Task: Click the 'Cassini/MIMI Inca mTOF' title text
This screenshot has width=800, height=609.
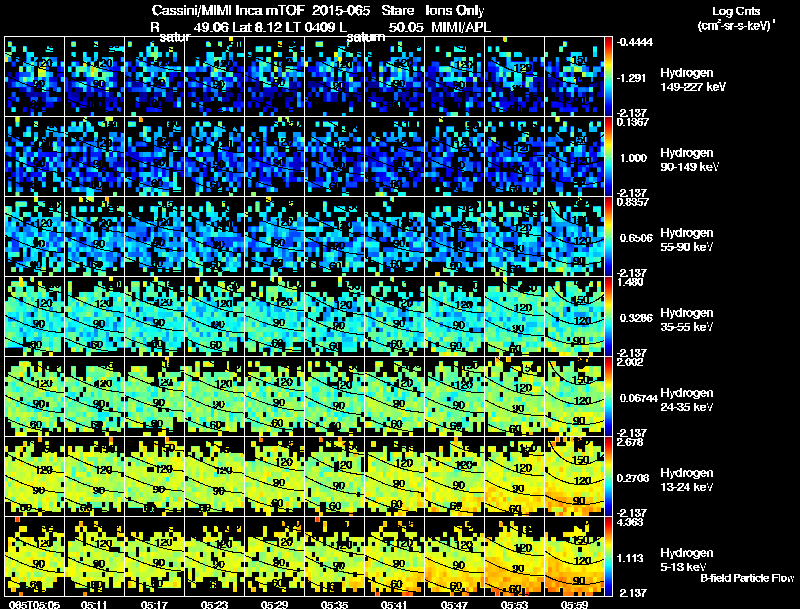Action: point(228,11)
